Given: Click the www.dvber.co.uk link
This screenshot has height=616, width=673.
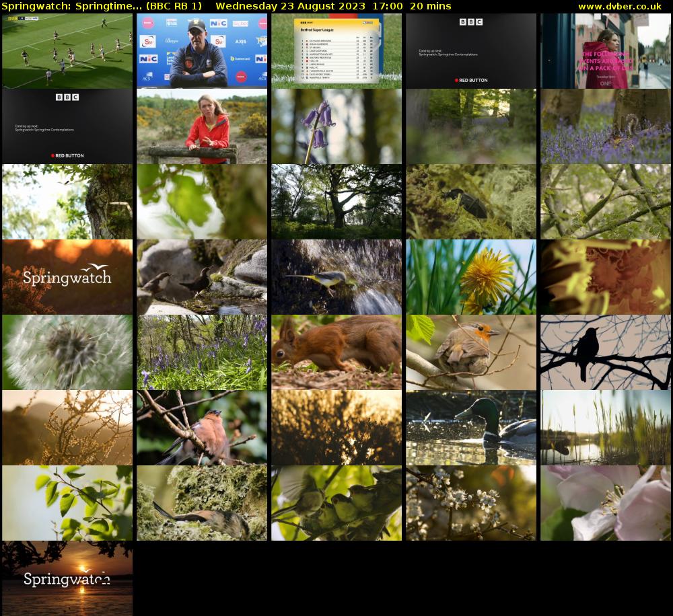Looking at the screenshot, I should point(619,6).
